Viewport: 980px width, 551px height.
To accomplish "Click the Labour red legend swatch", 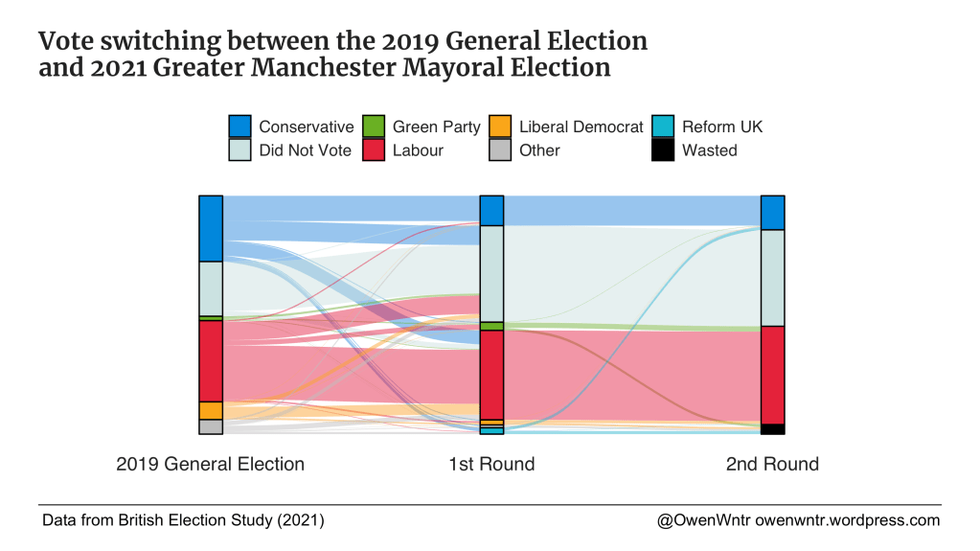I will point(374,149).
